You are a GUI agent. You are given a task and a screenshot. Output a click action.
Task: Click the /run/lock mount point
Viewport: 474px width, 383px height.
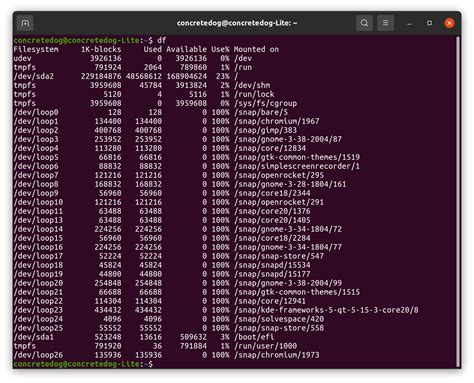254,94
